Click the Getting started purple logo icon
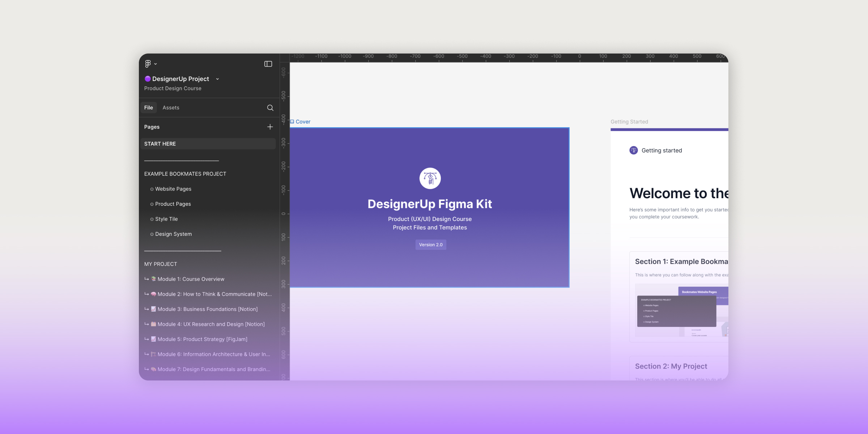This screenshot has width=868, height=434. pos(634,150)
